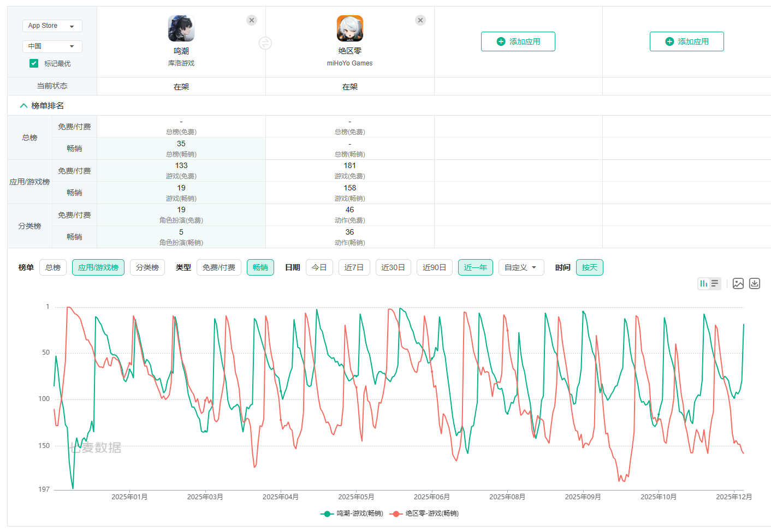Open the App Store platform dropdown
Image resolution: width=771 pixels, height=532 pixels.
52,26
